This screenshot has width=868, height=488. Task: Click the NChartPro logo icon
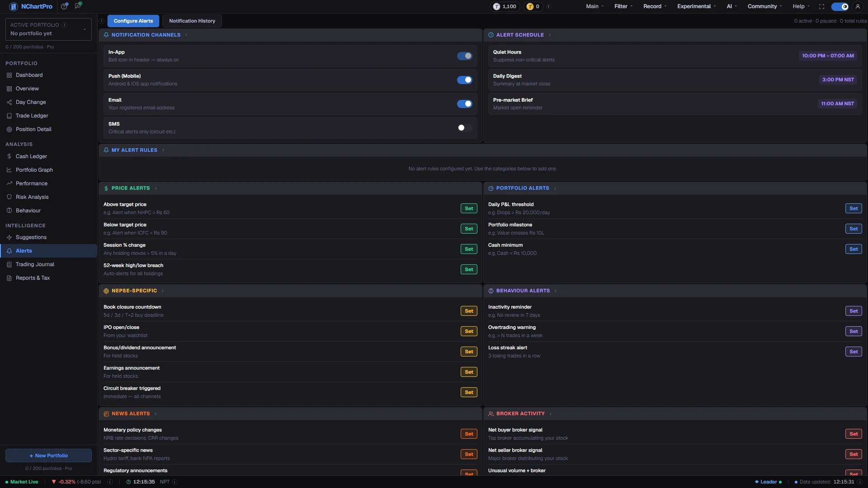[13, 6]
